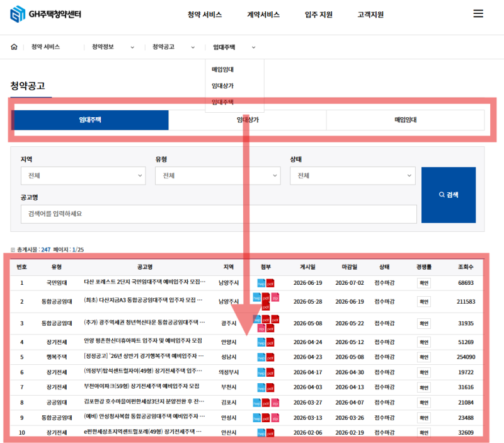504x443 pixels.
Task: Click 확인 for 광주역세권 청년혁신타운 row
Action: pyautogui.click(x=424, y=323)
